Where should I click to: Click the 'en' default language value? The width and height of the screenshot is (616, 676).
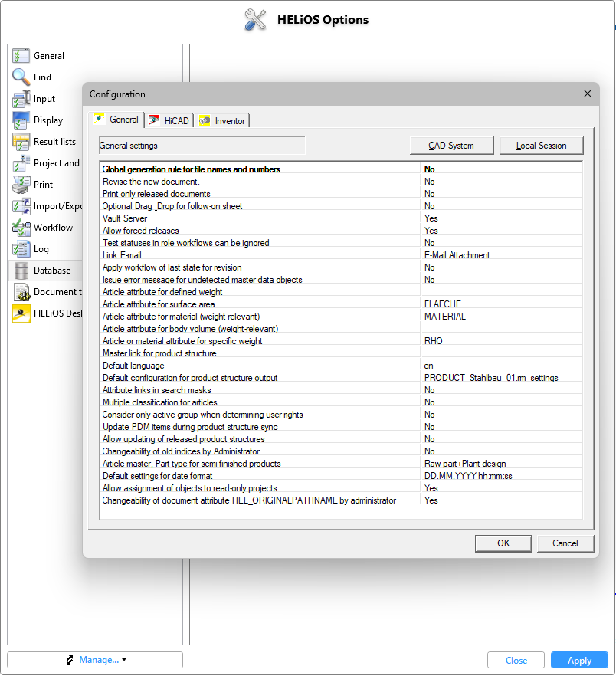428,366
